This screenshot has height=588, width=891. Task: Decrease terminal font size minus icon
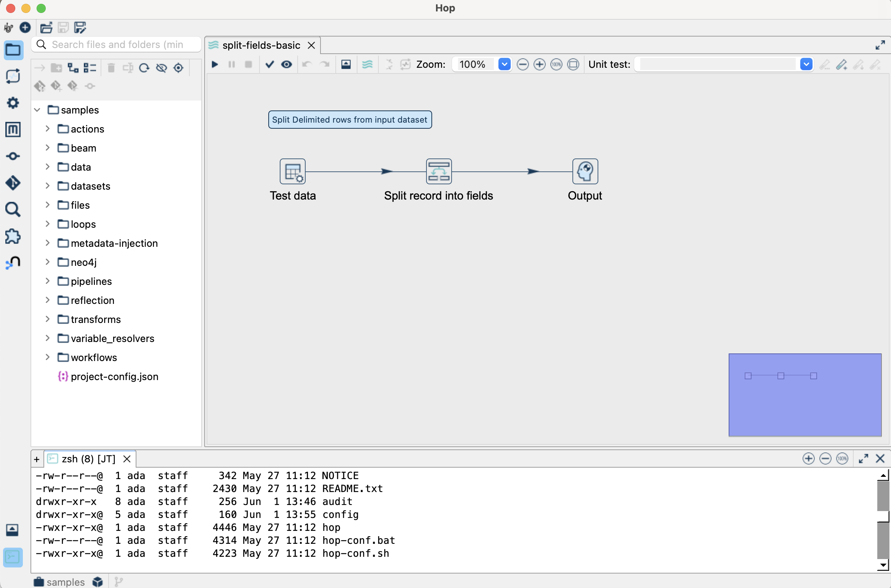(825, 459)
